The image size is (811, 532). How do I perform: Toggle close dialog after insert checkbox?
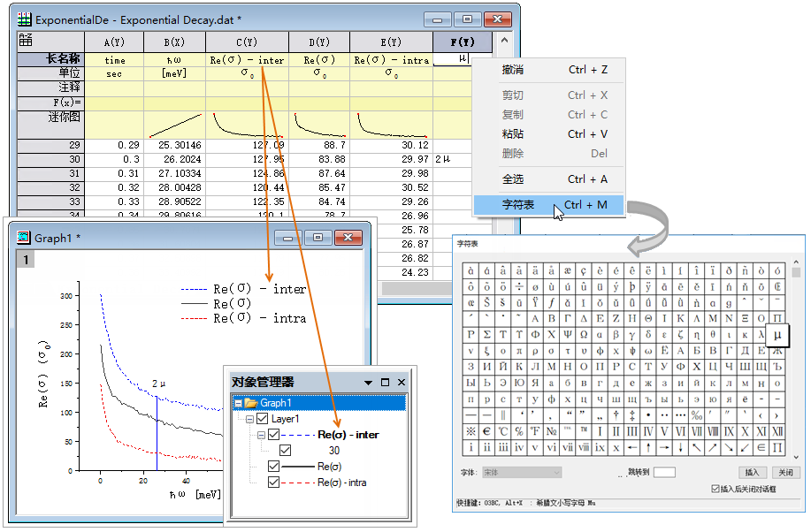715,489
